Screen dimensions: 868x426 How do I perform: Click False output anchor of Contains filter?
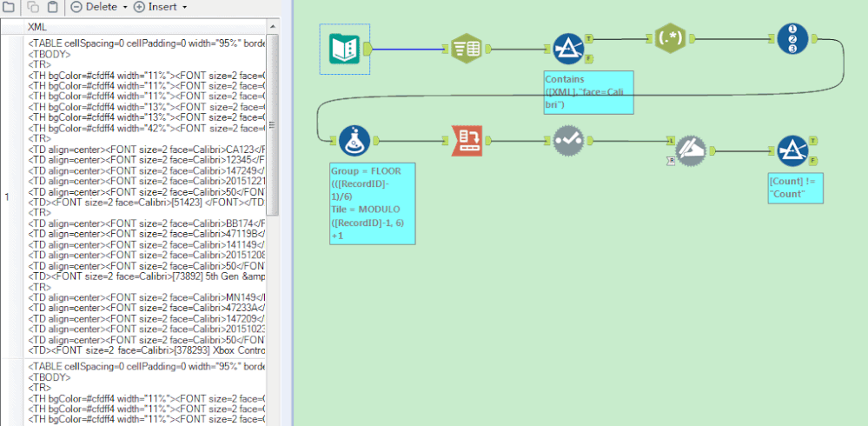click(x=589, y=58)
